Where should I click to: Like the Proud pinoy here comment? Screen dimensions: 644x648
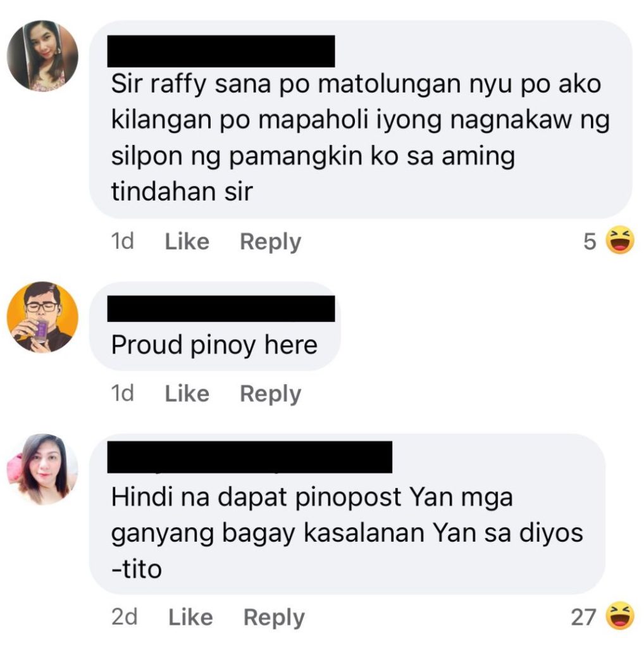click(187, 394)
